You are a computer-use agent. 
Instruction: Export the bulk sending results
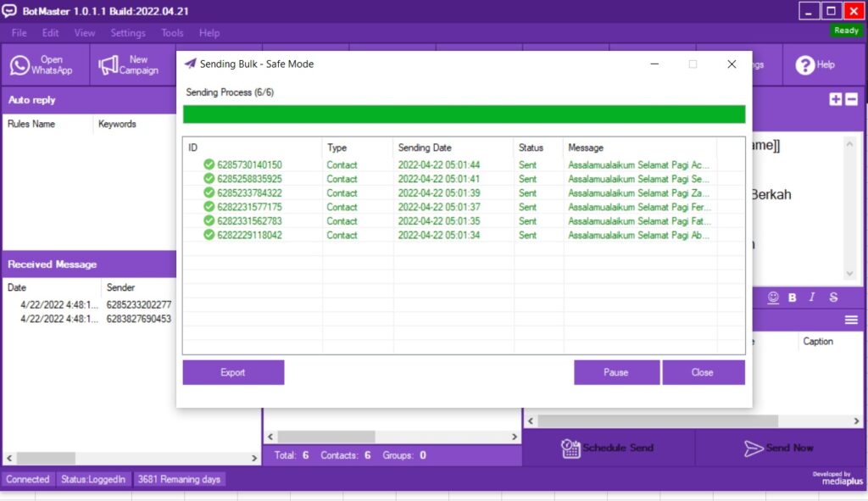coord(233,372)
